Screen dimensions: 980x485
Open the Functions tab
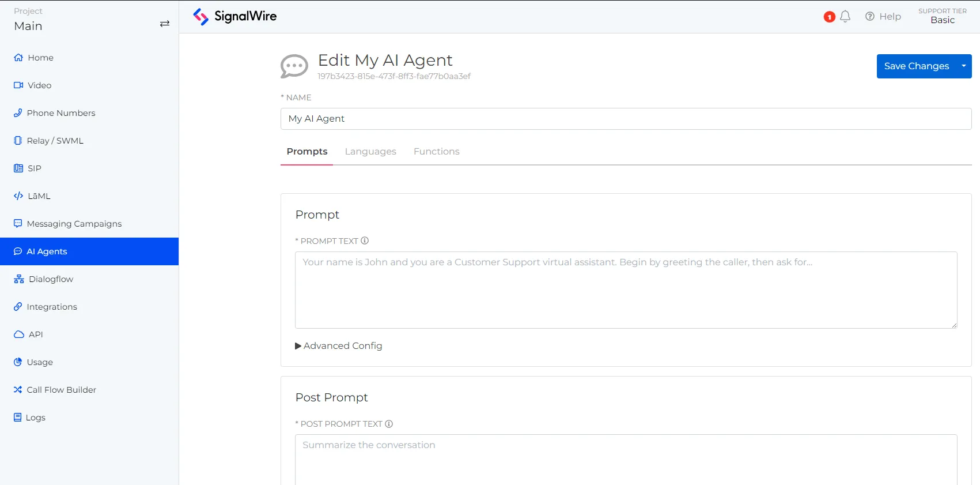(x=436, y=151)
